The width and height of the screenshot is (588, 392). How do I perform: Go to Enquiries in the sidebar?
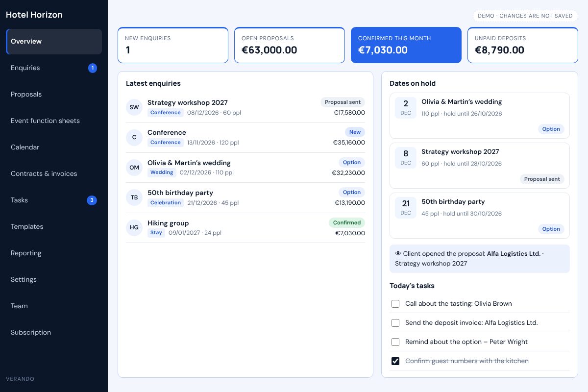click(54, 68)
